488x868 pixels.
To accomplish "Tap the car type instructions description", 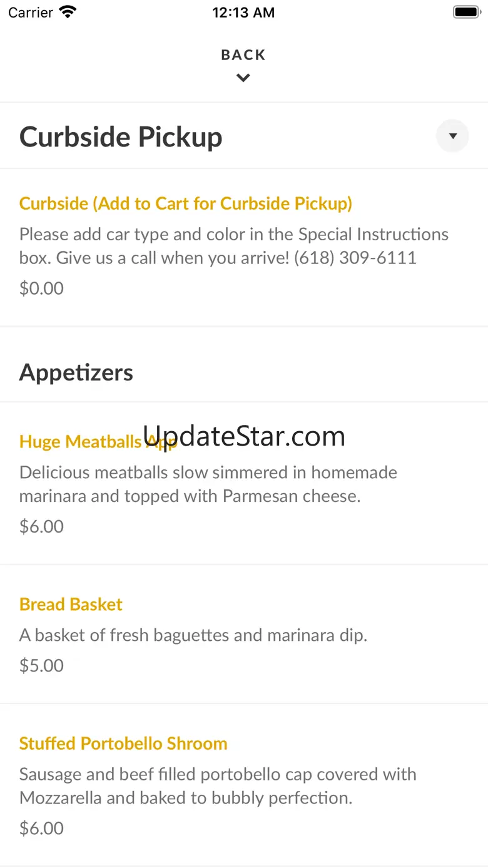I will click(233, 246).
